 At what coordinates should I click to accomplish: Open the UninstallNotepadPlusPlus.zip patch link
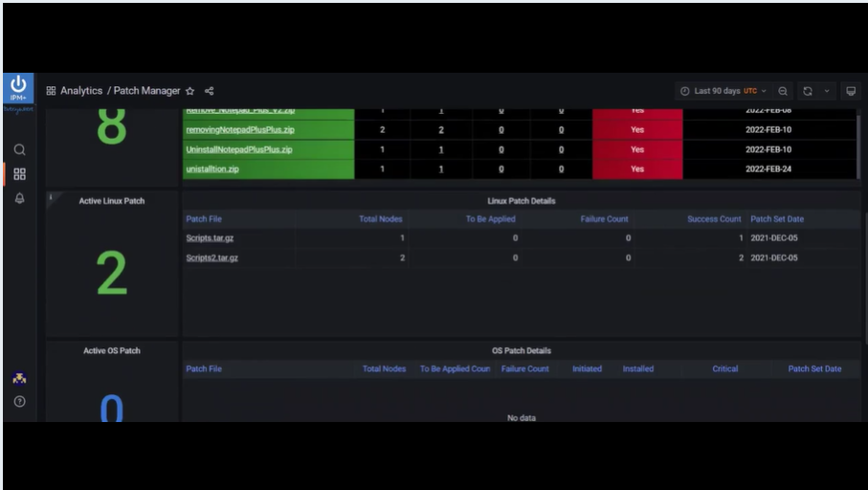239,149
